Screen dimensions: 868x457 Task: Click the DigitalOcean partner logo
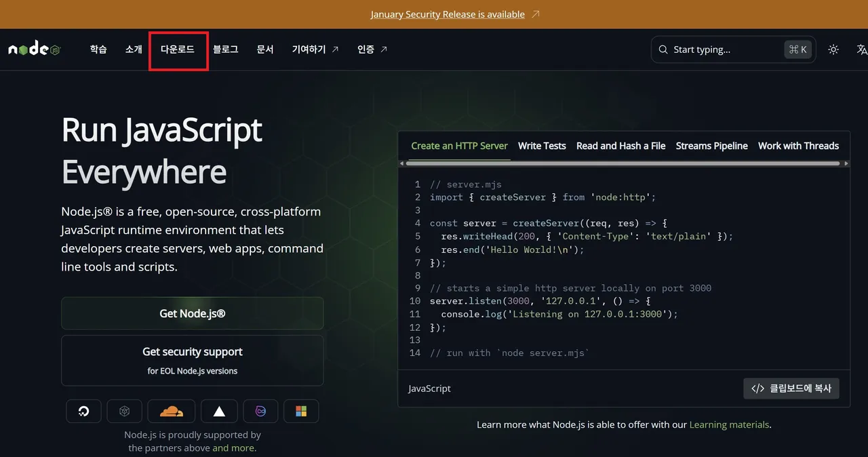(83, 411)
